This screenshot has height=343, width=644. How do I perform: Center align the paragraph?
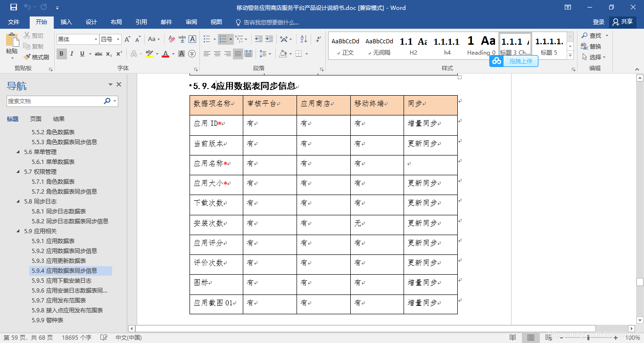(x=217, y=54)
